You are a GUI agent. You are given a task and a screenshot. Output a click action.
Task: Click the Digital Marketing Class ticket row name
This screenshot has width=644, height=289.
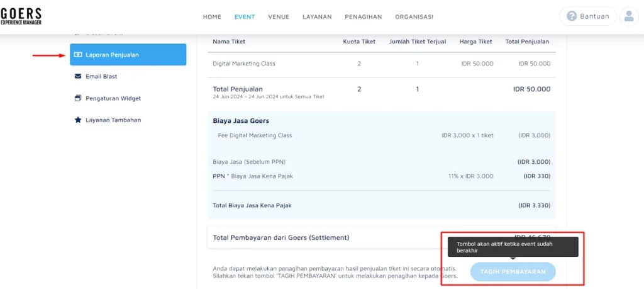click(244, 64)
